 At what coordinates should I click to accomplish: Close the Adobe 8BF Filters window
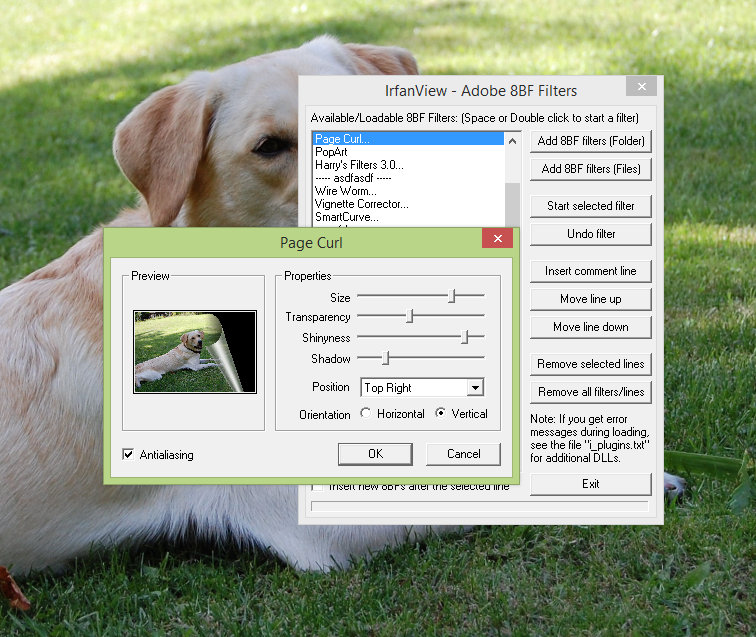click(x=641, y=87)
